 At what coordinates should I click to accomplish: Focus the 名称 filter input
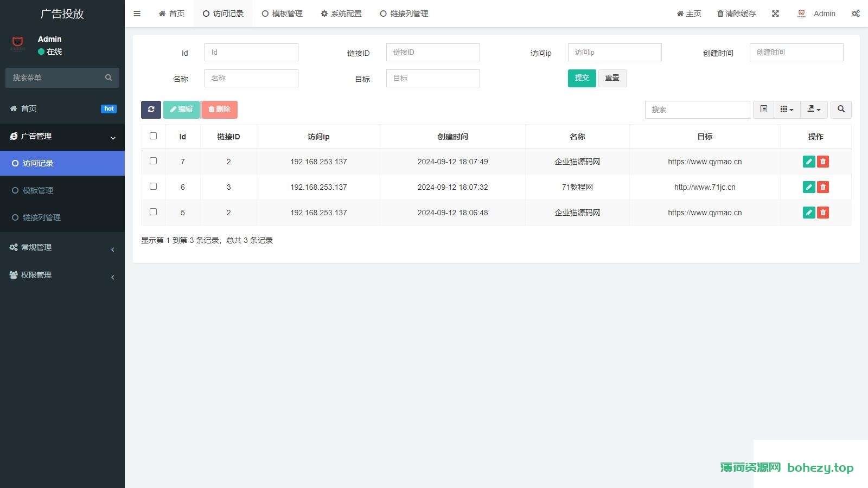coord(251,78)
